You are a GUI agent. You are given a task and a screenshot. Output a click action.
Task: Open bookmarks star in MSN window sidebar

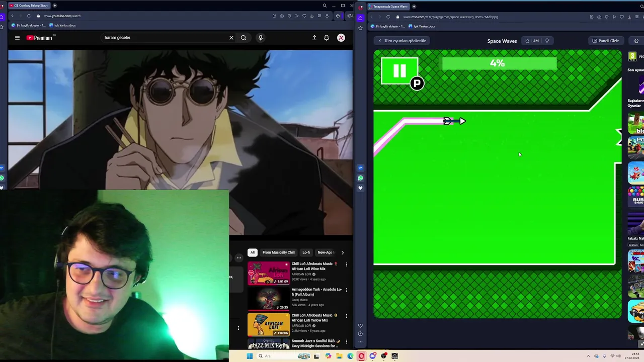click(360, 28)
